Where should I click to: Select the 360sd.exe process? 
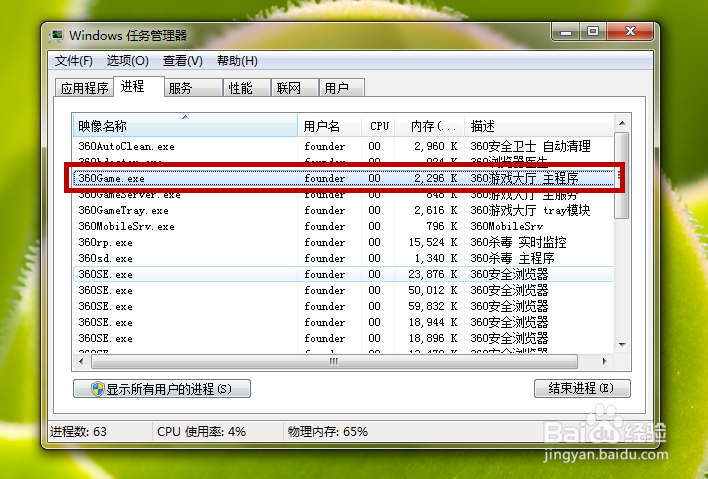343,258
